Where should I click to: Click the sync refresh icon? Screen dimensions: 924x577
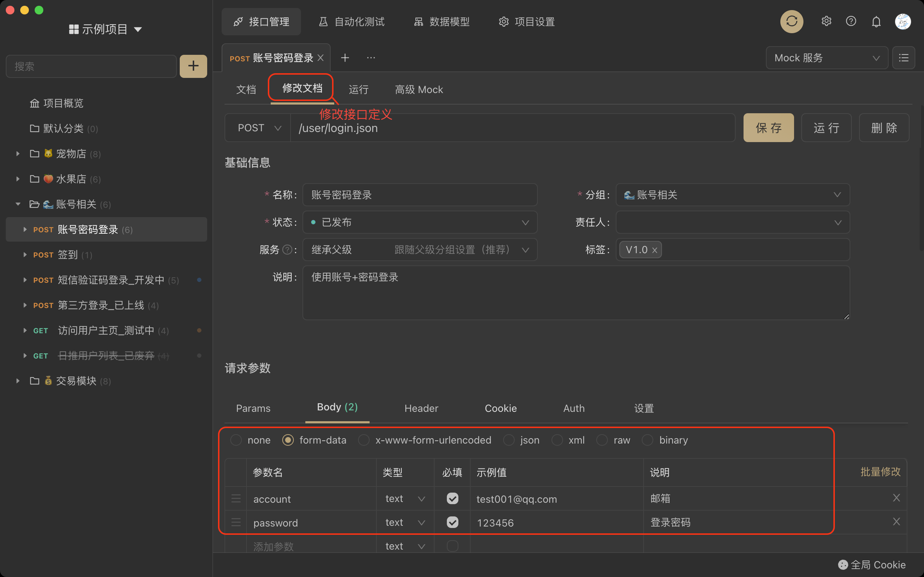coord(792,21)
